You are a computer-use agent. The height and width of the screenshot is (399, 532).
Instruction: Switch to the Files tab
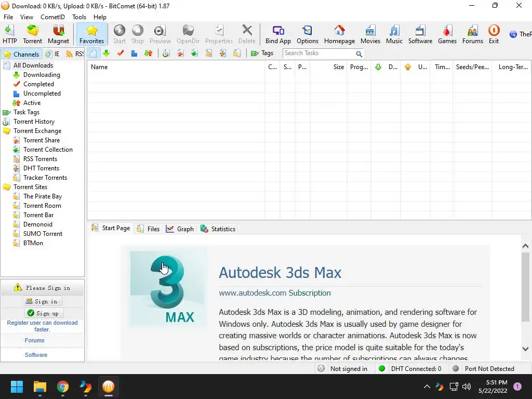(x=148, y=229)
